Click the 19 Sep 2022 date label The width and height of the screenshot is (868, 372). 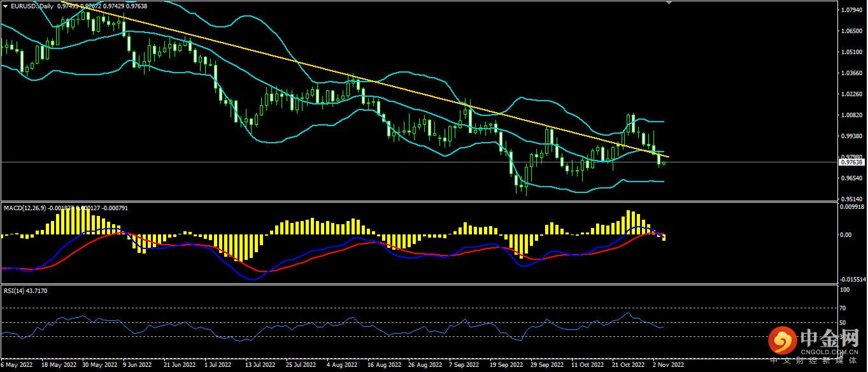(x=507, y=365)
